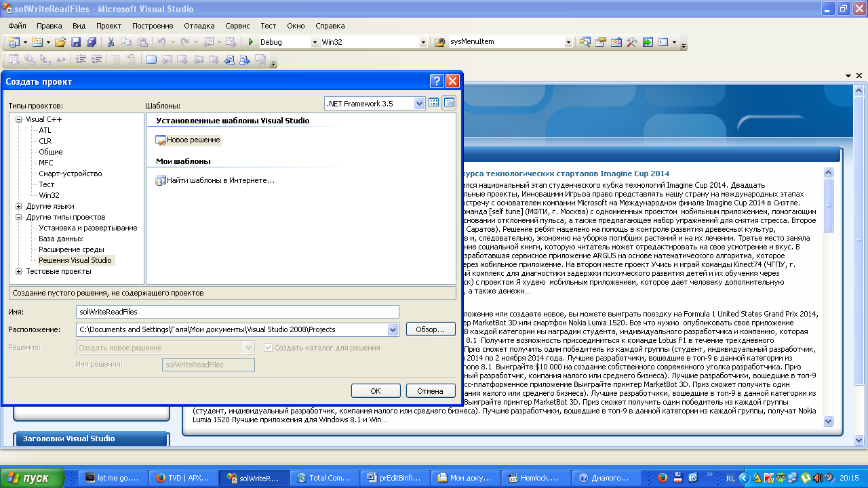This screenshot has width=868, height=488.
Task: Open the Toolbox hammer-and-wrench icon
Action: [x=631, y=42]
